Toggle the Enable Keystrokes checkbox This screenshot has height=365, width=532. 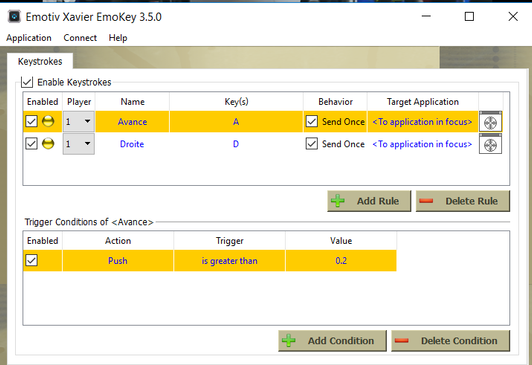coord(27,82)
